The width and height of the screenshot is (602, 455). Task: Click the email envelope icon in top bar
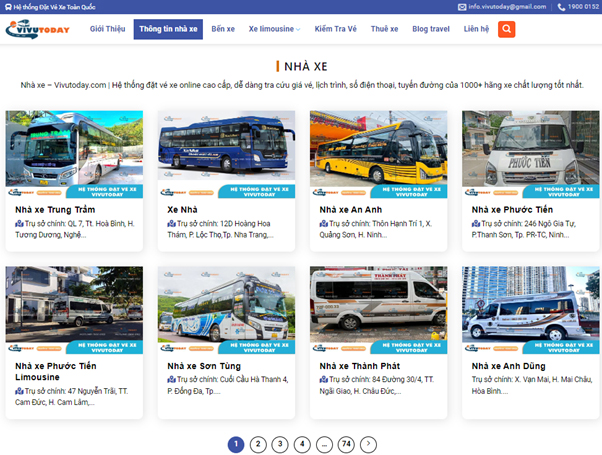point(462,7)
